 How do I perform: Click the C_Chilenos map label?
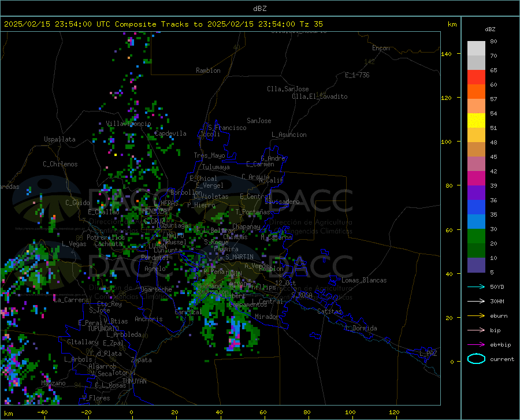click(x=60, y=164)
